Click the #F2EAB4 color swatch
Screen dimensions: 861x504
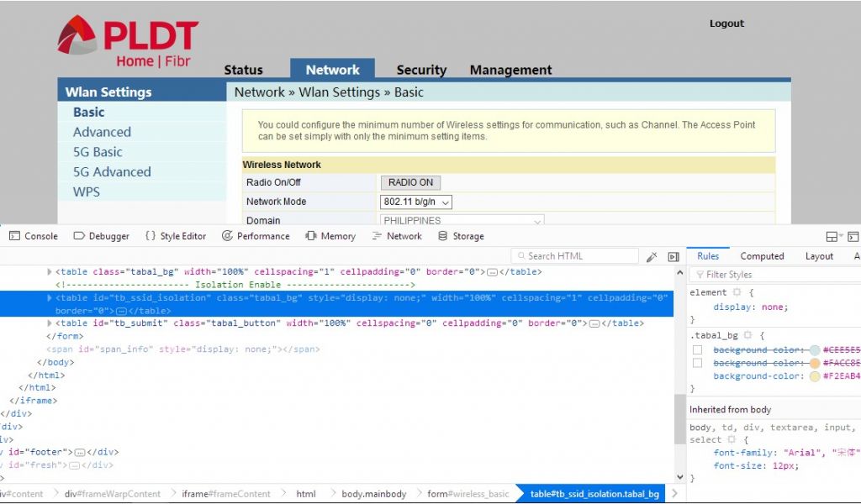814,376
